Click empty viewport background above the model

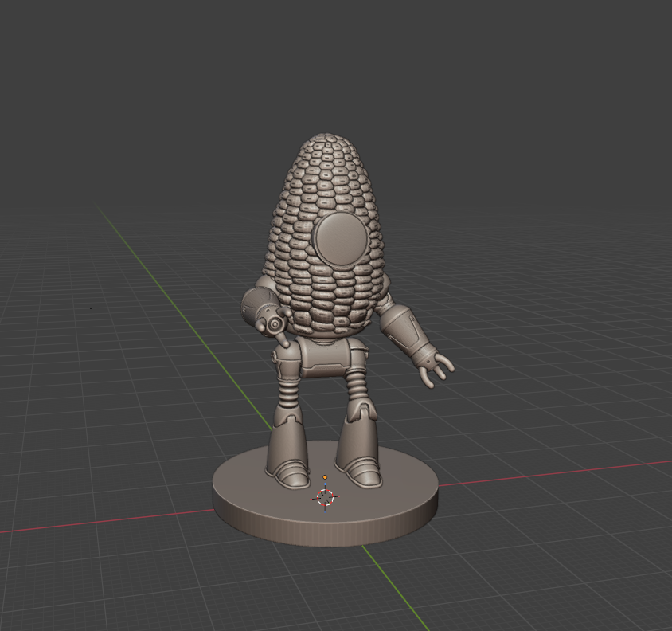[334, 65]
